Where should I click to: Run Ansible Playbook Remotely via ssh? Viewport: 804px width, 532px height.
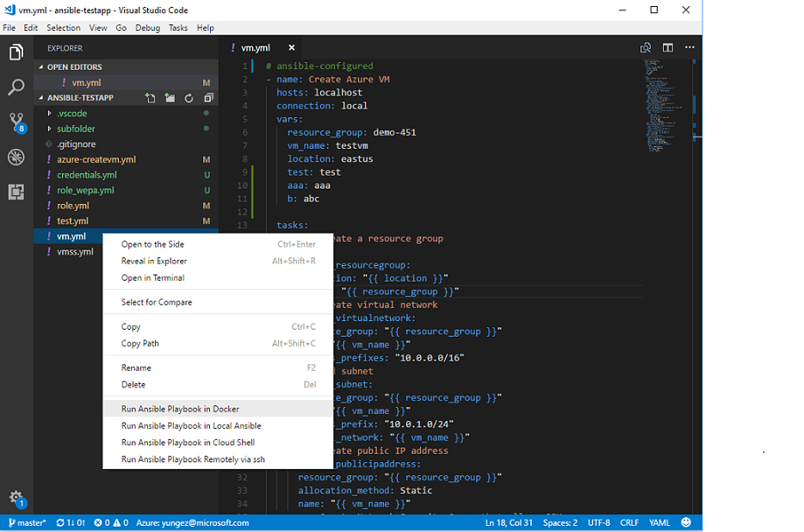pos(218,459)
